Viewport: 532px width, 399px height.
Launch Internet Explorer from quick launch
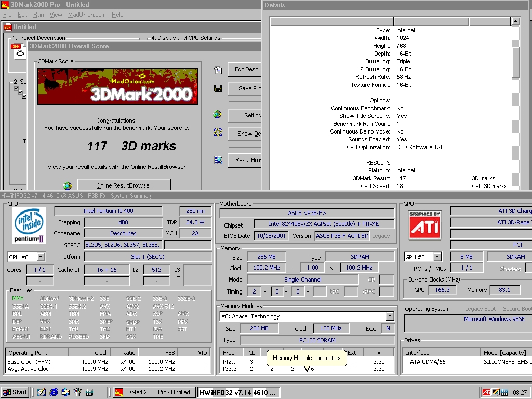pyautogui.click(x=54, y=392)
